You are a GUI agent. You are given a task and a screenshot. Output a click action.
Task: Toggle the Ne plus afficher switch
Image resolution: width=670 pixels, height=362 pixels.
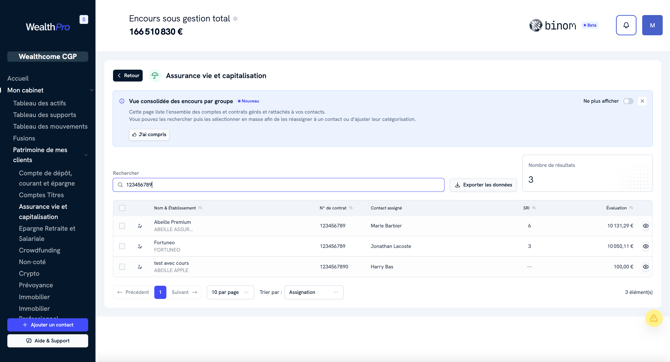pos(628,101)
